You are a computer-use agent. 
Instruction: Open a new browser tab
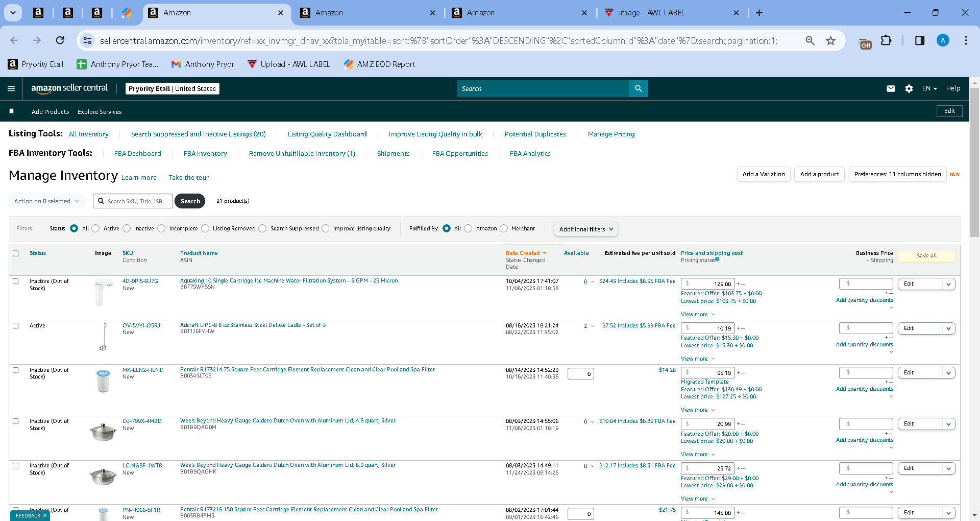click(x=759, y=13)
